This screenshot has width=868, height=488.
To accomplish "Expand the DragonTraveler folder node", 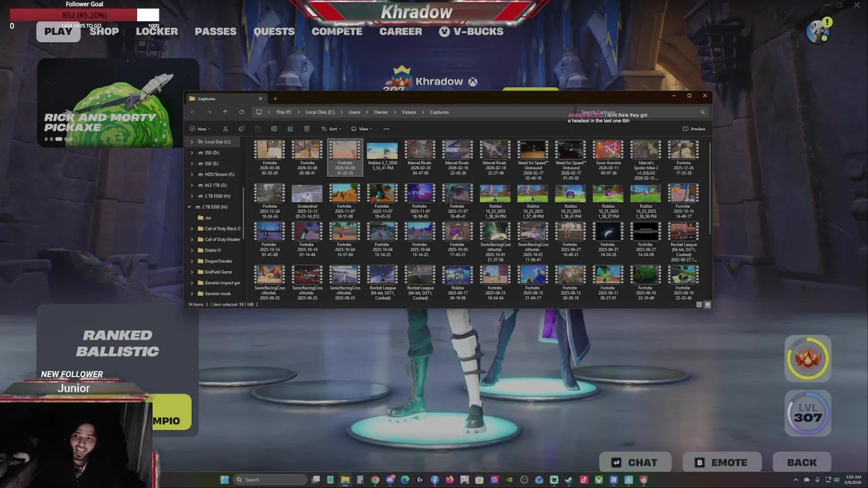I will tap(192, 261).
